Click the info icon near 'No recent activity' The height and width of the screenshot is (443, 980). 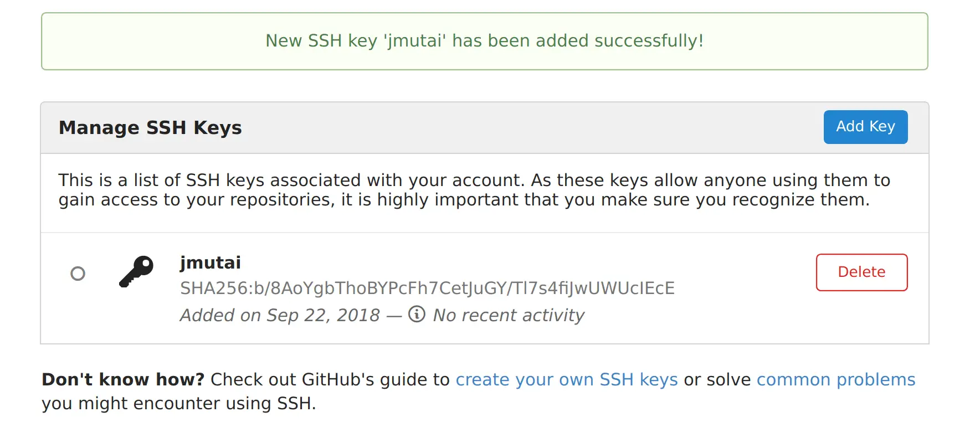click(x=415, y=315)
